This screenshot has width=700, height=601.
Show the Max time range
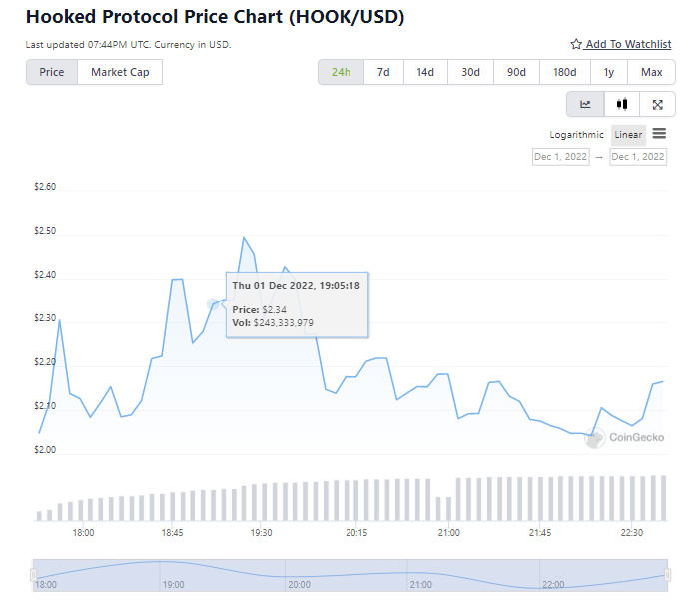651,72
